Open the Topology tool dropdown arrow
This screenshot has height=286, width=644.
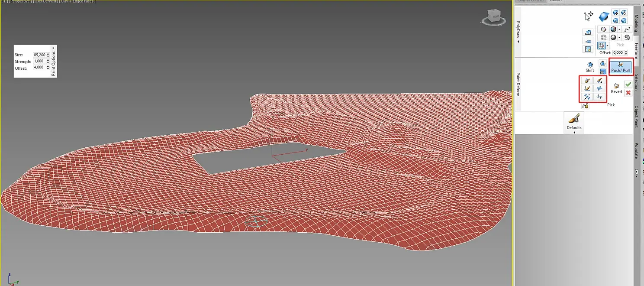point(619,29)
